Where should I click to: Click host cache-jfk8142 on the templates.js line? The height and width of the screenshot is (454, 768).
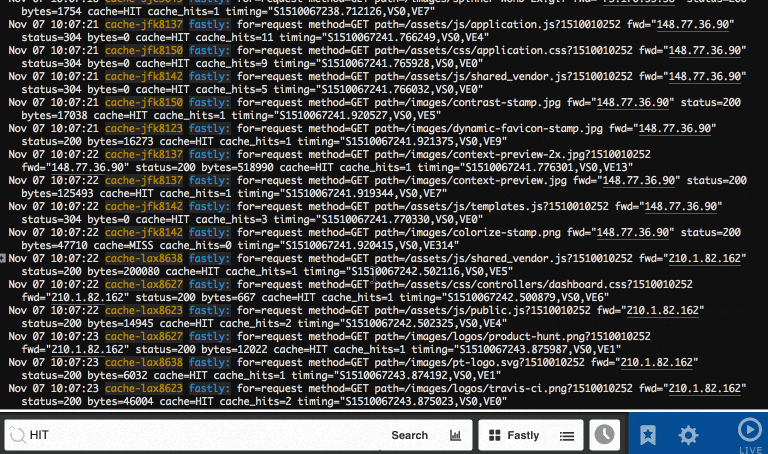144,206
